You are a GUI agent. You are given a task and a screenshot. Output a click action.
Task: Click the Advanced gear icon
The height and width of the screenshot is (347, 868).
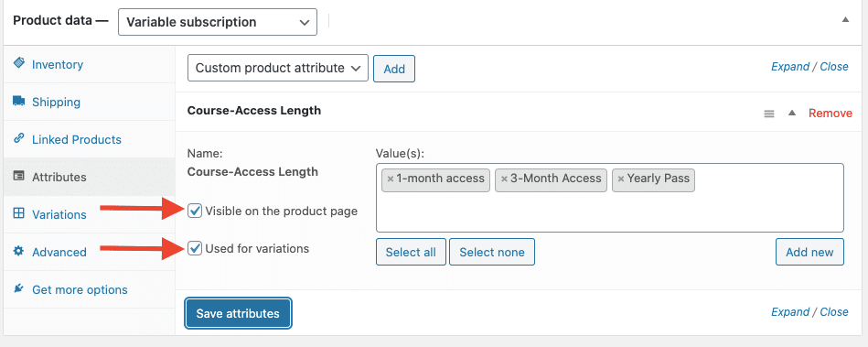[19, 252]
